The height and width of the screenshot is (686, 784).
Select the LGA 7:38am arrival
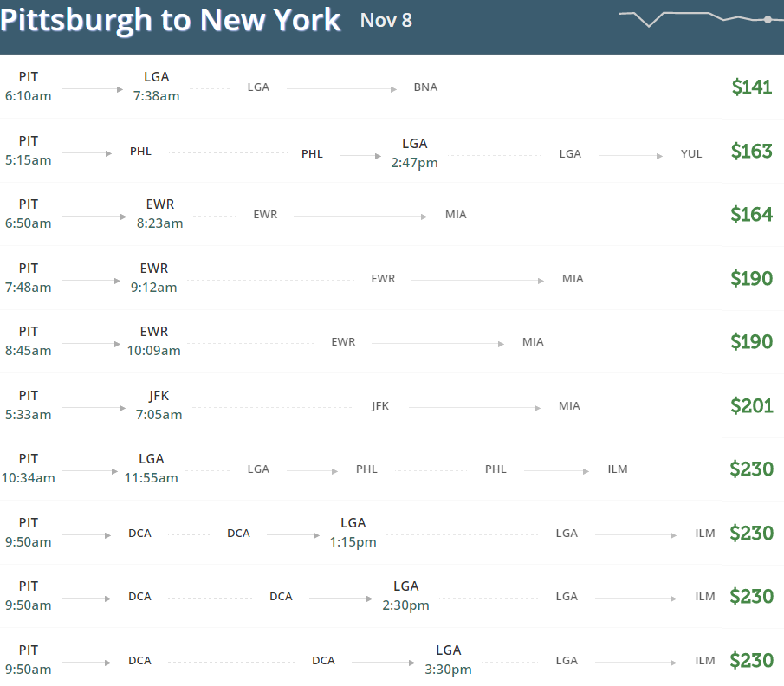157,86
